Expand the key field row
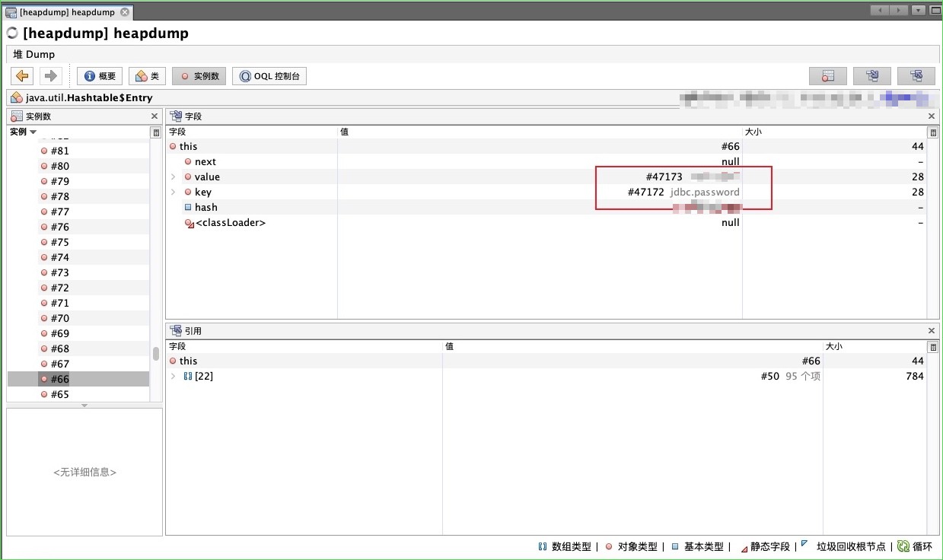 [173, 192]
